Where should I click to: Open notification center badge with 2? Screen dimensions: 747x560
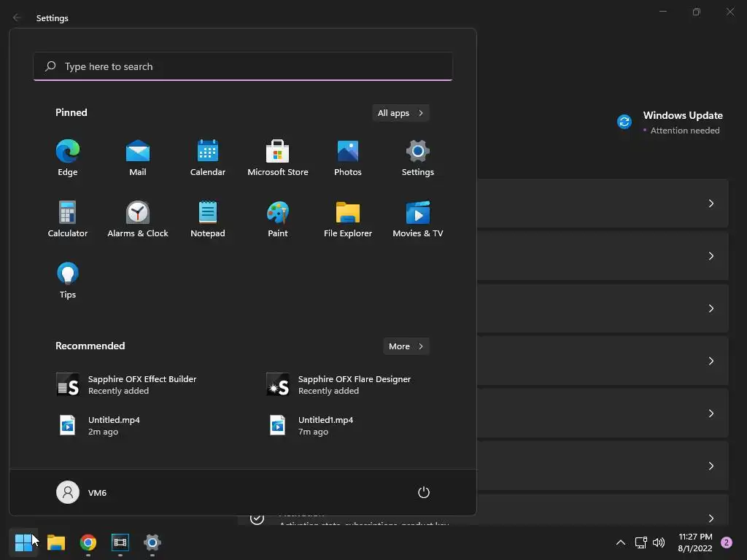pos(727,542)
